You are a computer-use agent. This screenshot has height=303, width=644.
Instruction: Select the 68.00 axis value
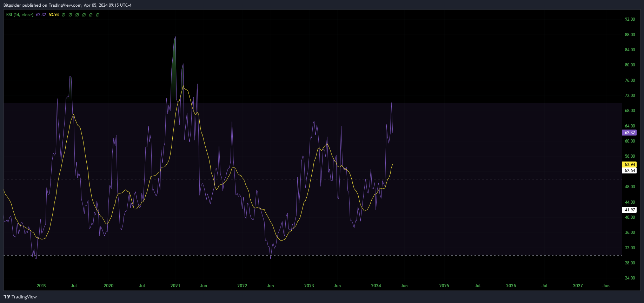coord(630,111)
